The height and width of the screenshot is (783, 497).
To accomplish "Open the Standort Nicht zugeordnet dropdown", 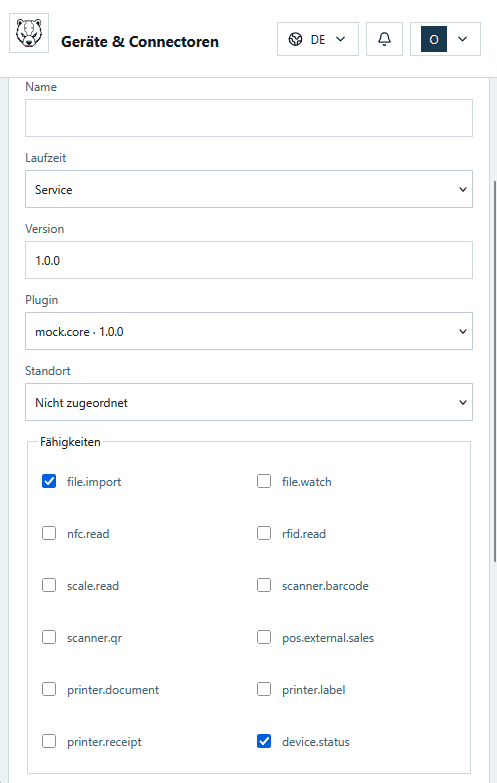I will click(x=249, y=402).
